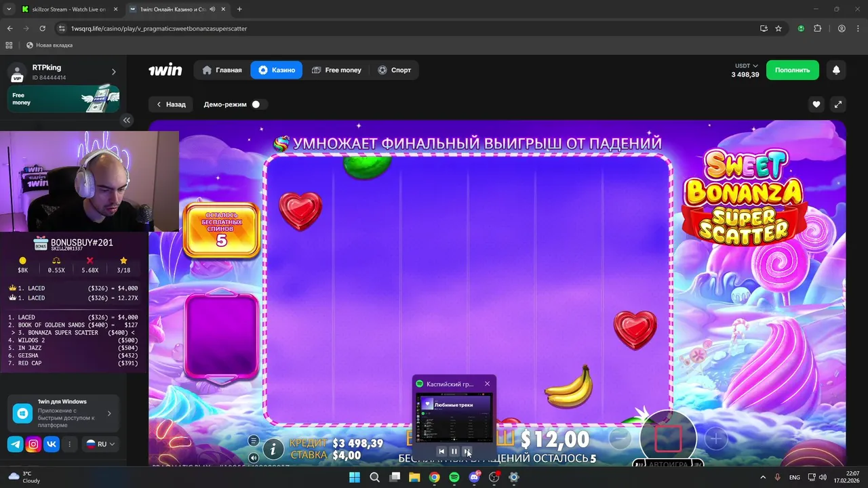
Task: Open Chrome three-dot menu
Action: 858,28
